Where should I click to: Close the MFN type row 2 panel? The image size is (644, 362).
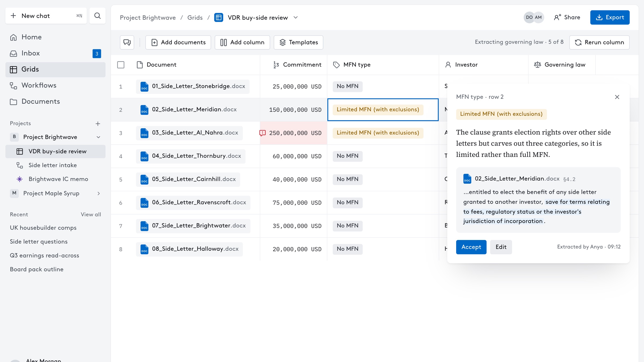(617, 97)
